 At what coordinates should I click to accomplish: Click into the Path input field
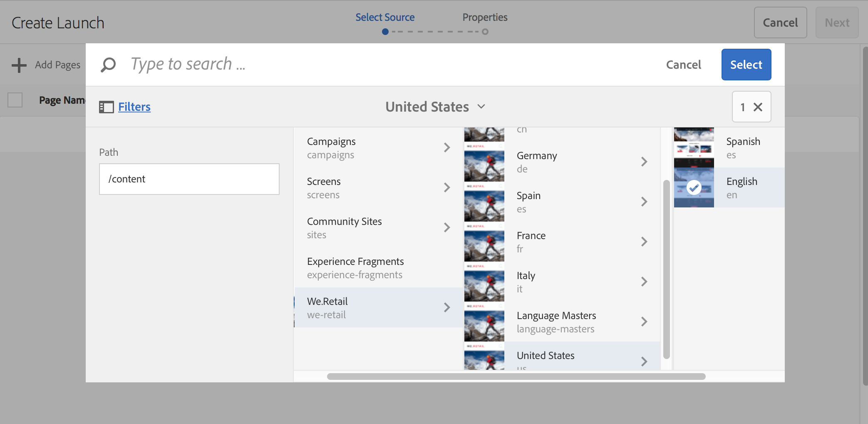[189, 179]
